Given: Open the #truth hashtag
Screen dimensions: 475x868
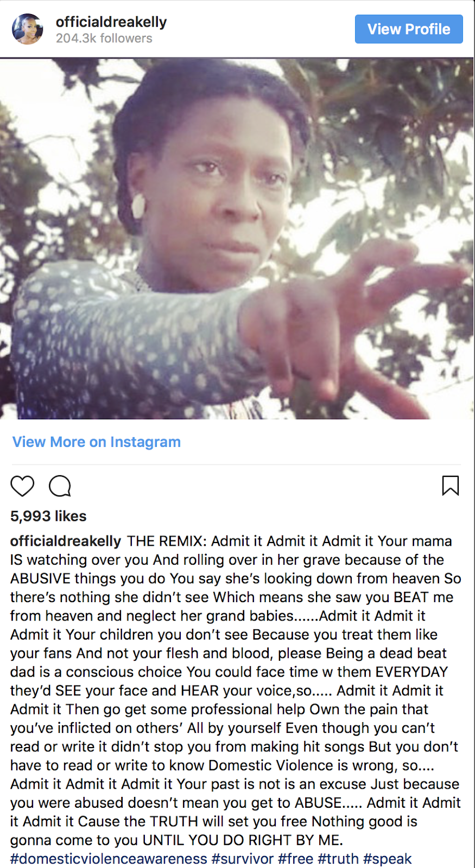Looking at the screenshot, I should (338, 859).
